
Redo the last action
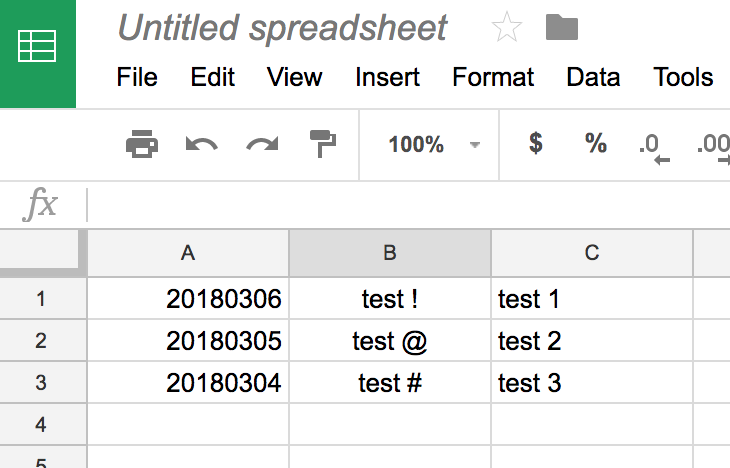[262, 145]
